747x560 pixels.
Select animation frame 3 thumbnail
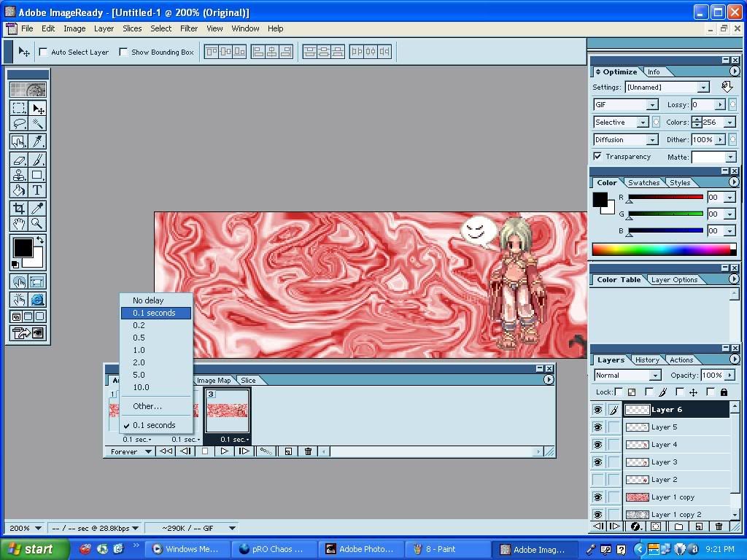click(228, 410)
